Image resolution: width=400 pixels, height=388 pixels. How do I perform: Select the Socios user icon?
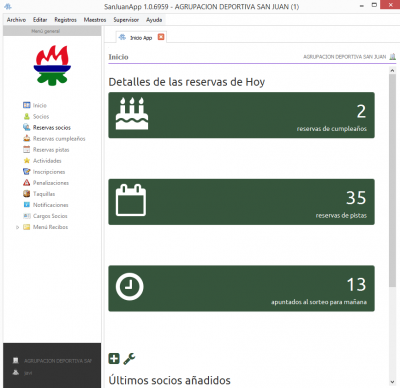click(x=27, y=116)
